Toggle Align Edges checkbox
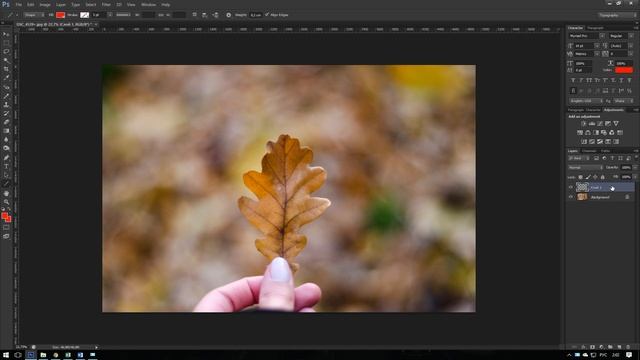Screen dimensions: 640x360 pos(267,15)
